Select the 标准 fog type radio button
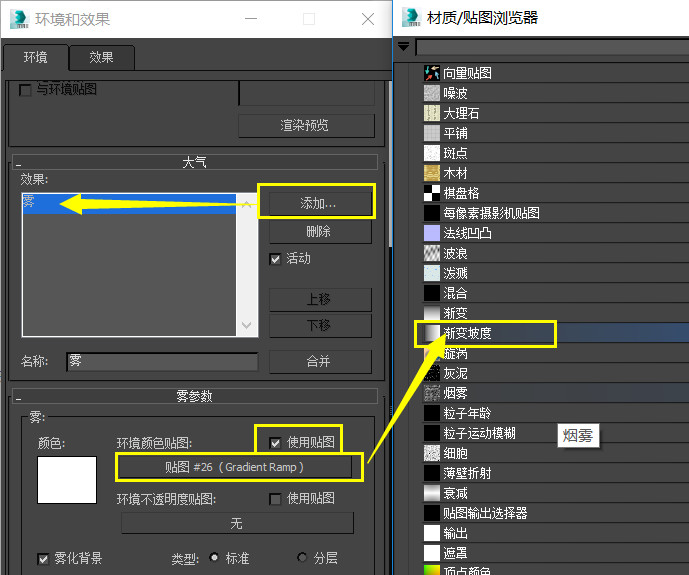Screen dimensions: 689x575 coord(214,558)
